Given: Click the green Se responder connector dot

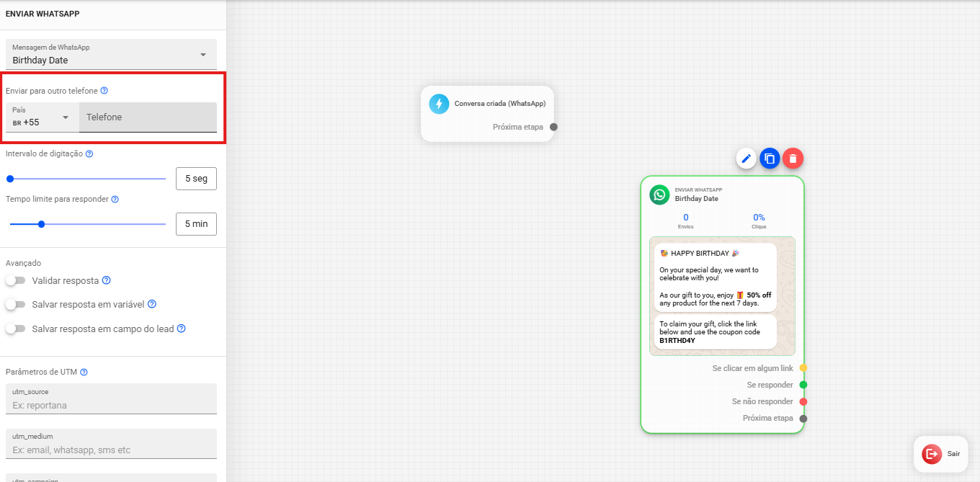Looking at the screenshot, I should coord(803,385).
